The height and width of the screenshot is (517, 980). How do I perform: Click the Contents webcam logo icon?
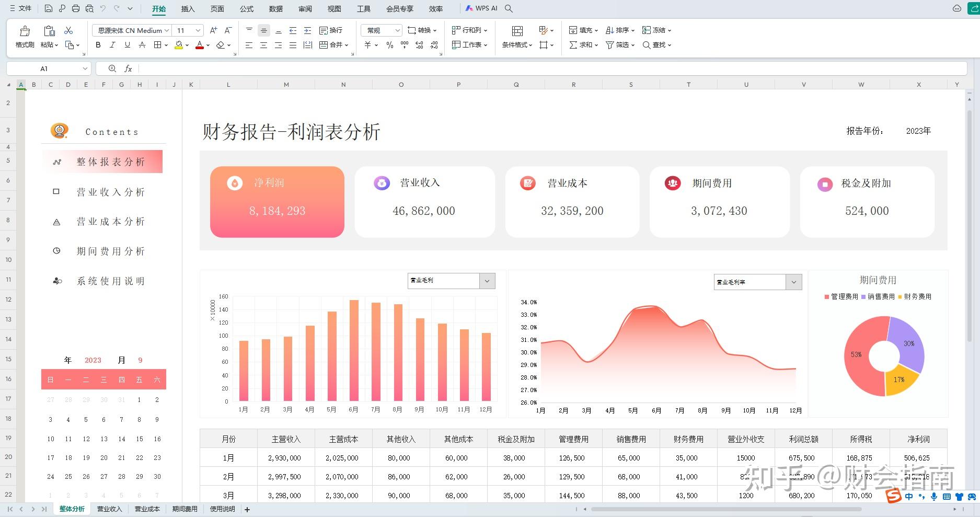click(x=60, y=131)
